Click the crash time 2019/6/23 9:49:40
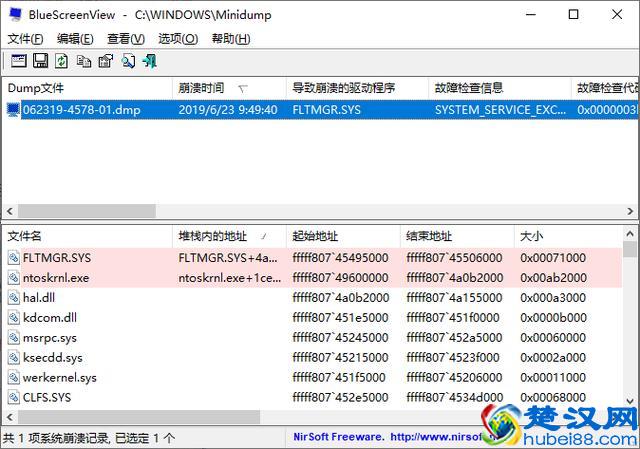 (x=228, y=110)
